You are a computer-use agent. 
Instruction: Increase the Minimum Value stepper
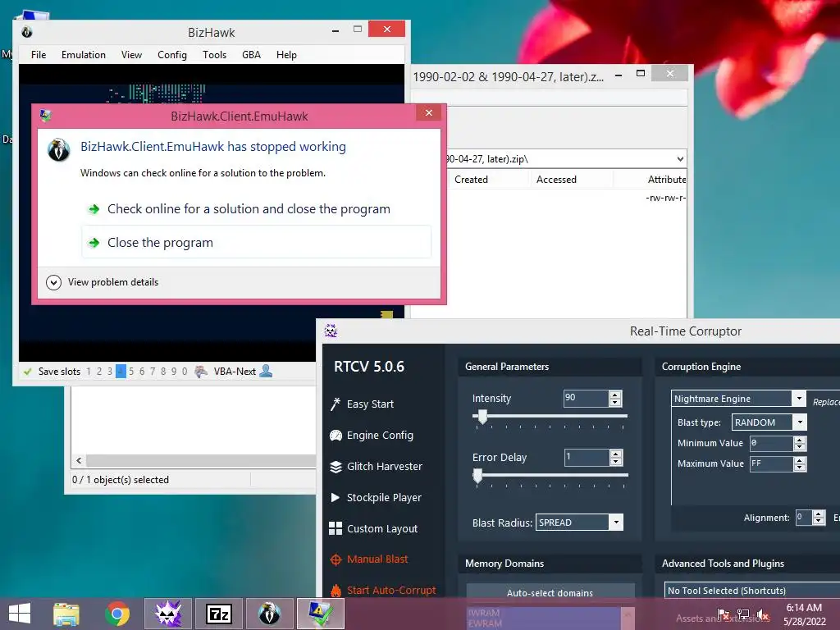pos(800,440)
